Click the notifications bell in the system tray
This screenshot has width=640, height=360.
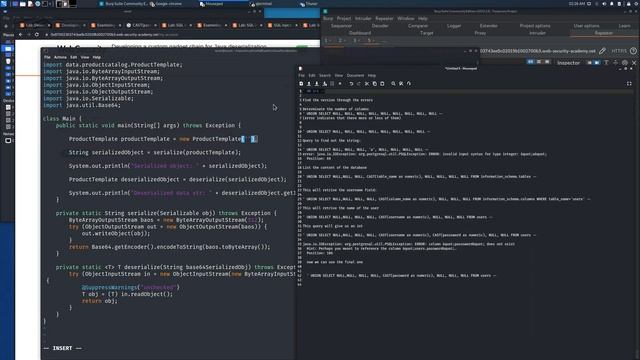(612, 4)
